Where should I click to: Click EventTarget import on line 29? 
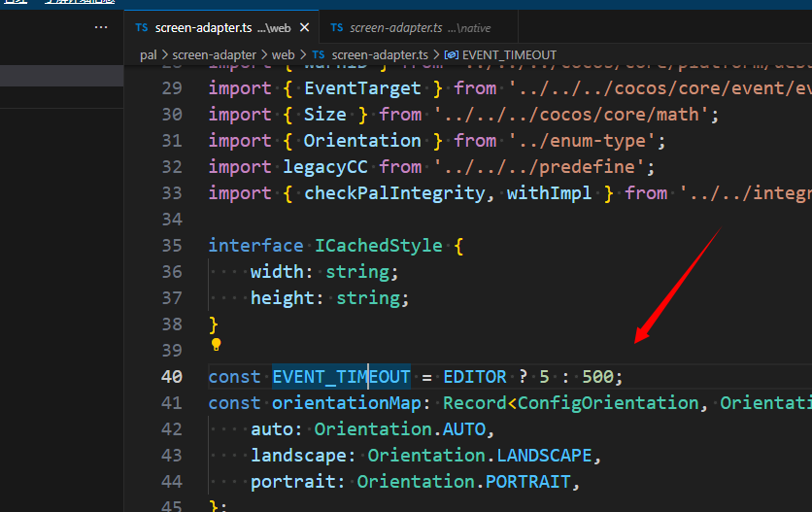362,88
